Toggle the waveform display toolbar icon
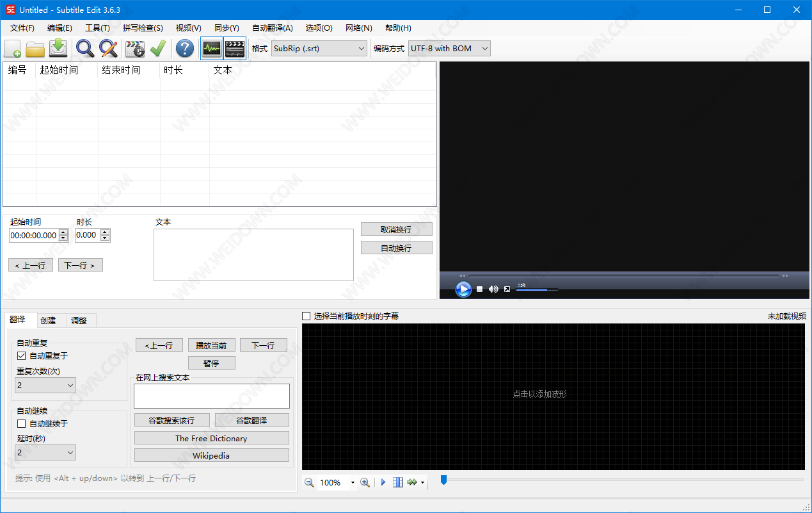Image resolution: width=812 pixels, height=513 pixels. [x=211, y=49]
